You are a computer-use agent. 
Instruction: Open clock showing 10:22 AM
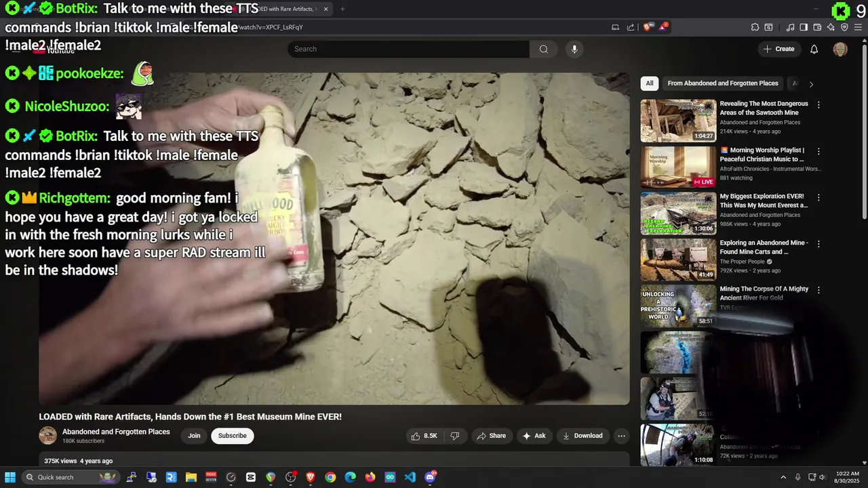coord(847,477)
